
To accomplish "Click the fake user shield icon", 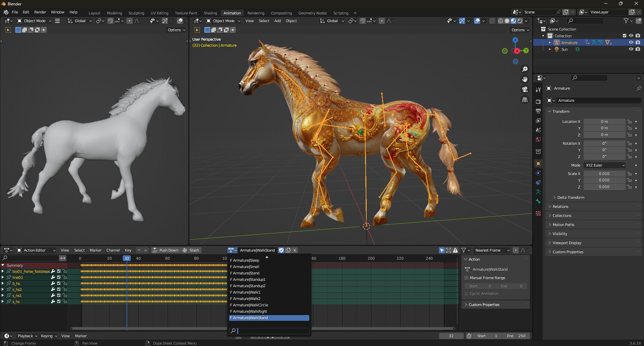I will (281, 250).
